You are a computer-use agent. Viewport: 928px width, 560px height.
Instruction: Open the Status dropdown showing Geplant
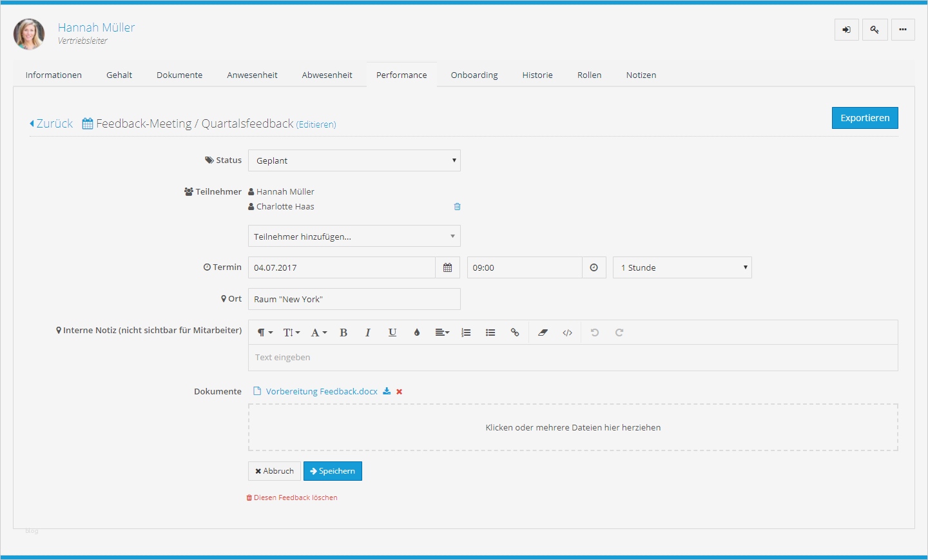[x=354, y=160]
